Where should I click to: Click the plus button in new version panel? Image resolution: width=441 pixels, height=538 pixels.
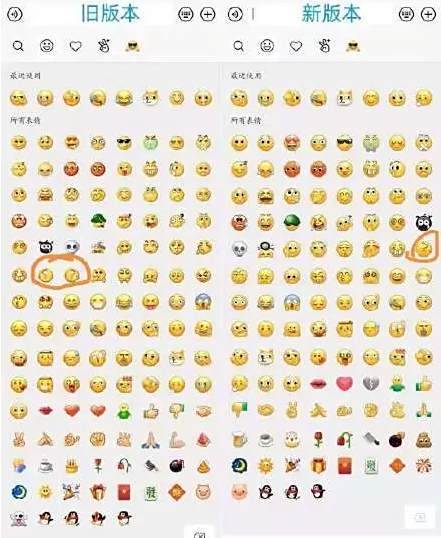pyautogui.click(x=428, y=14)
